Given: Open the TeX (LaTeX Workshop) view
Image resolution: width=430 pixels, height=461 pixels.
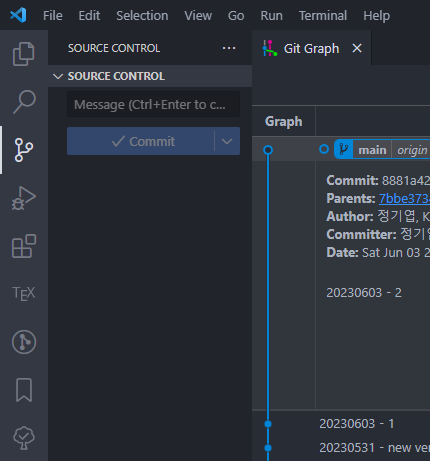Looking at the screenshot, I should 24,294.
